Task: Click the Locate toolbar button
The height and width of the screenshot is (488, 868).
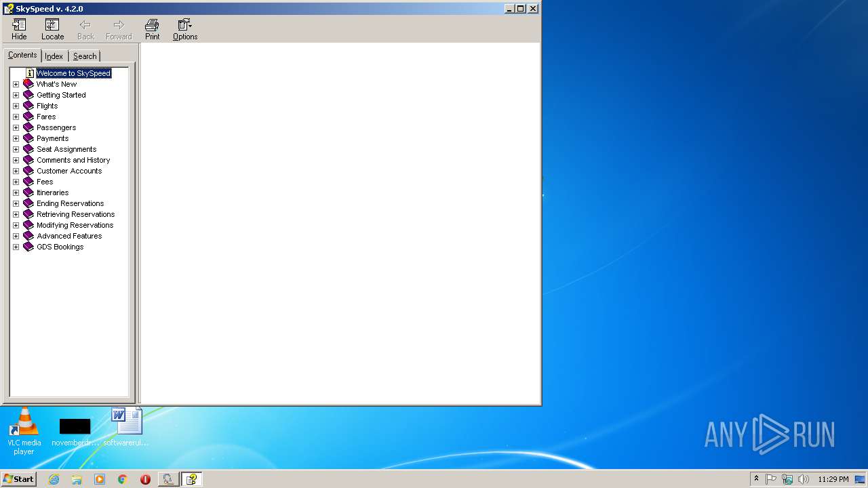Action: tap(52, 30)
